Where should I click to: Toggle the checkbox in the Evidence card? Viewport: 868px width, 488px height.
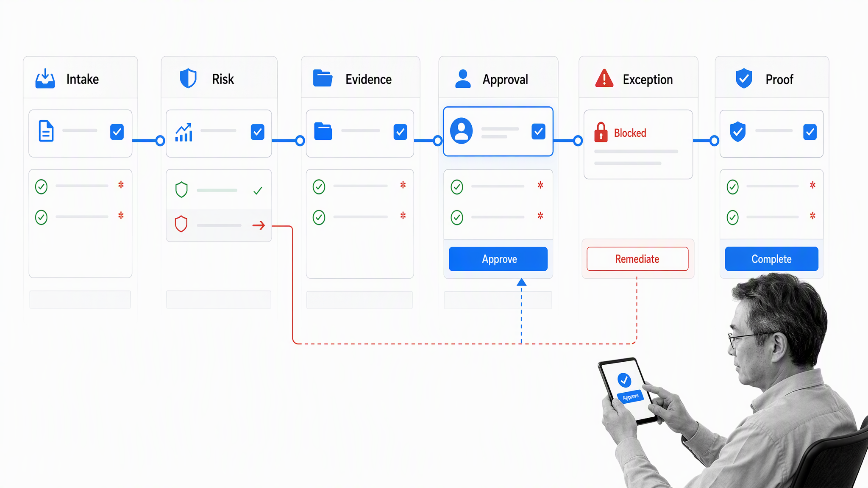click(400, 132)
